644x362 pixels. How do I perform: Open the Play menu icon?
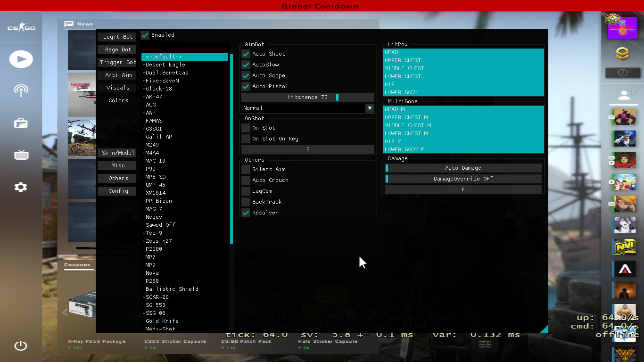[21, 59]
